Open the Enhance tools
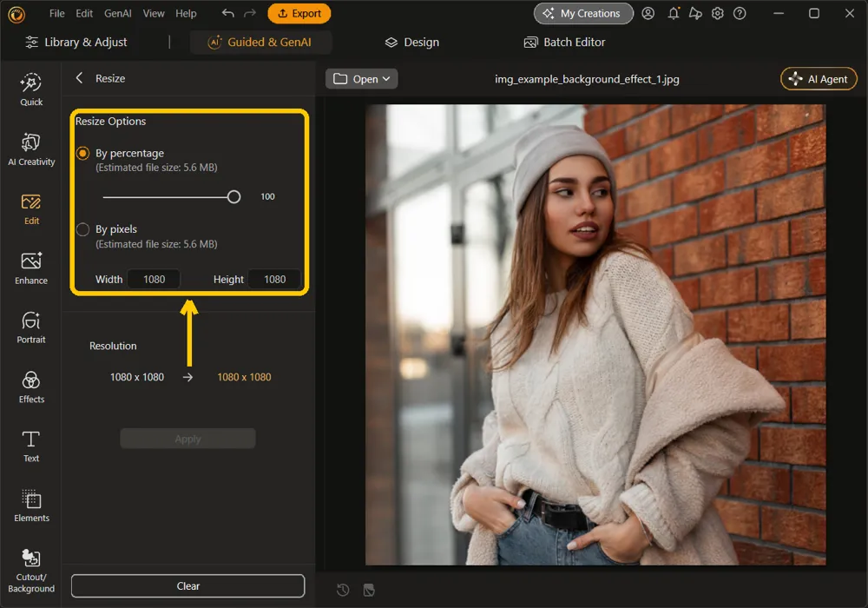This screenshot has height=608, width=868. point(31,268)
